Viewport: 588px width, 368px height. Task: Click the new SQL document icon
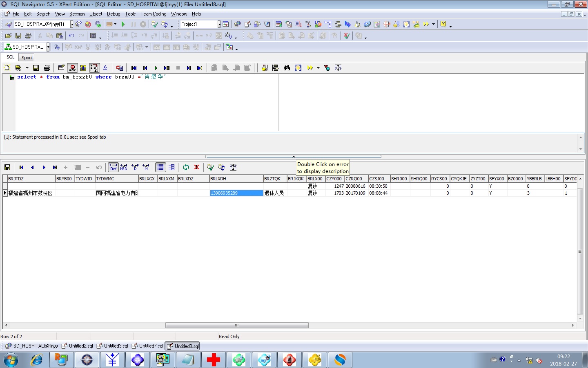(7, 68)
